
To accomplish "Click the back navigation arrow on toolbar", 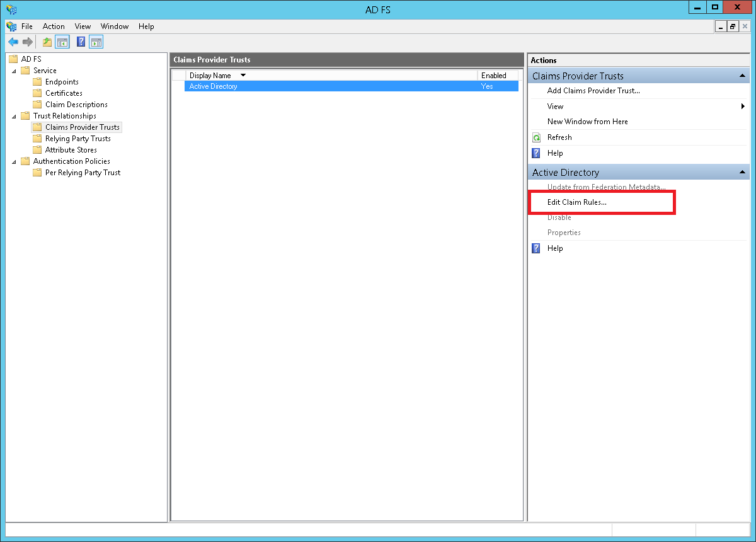I will point(13,42).
